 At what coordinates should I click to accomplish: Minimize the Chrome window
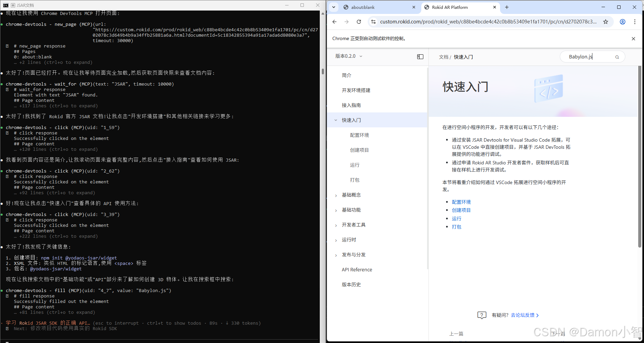click(603, 7)
